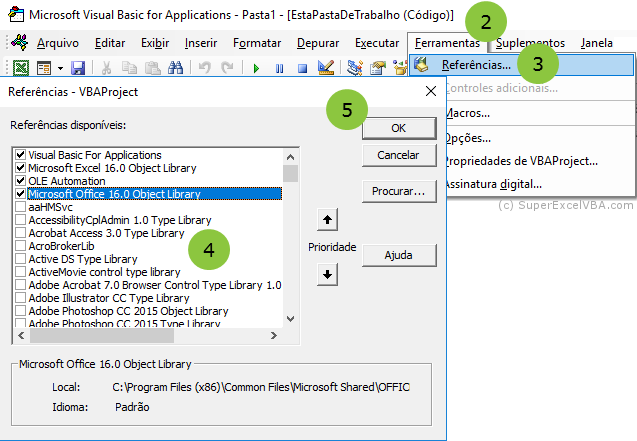Check Adobe Photoshop CC 2015 Object Library

(20, 311)
